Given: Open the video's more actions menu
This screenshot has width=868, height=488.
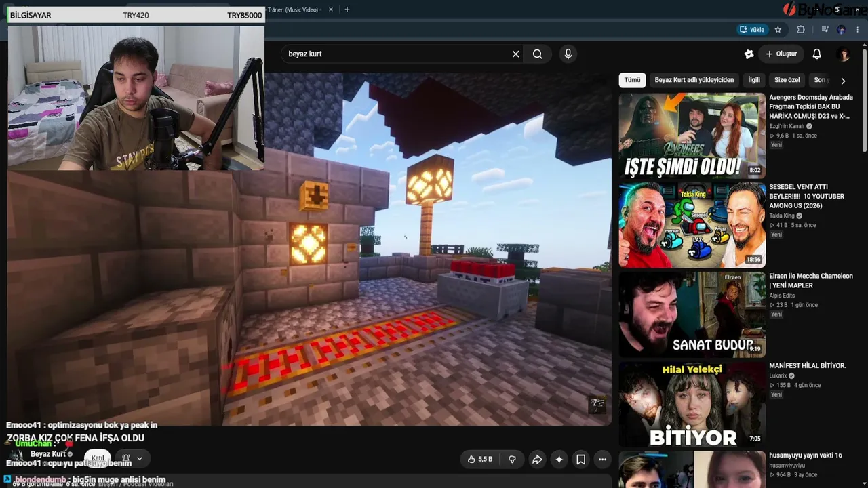Looking at the screenshot, I should [602, 460].
